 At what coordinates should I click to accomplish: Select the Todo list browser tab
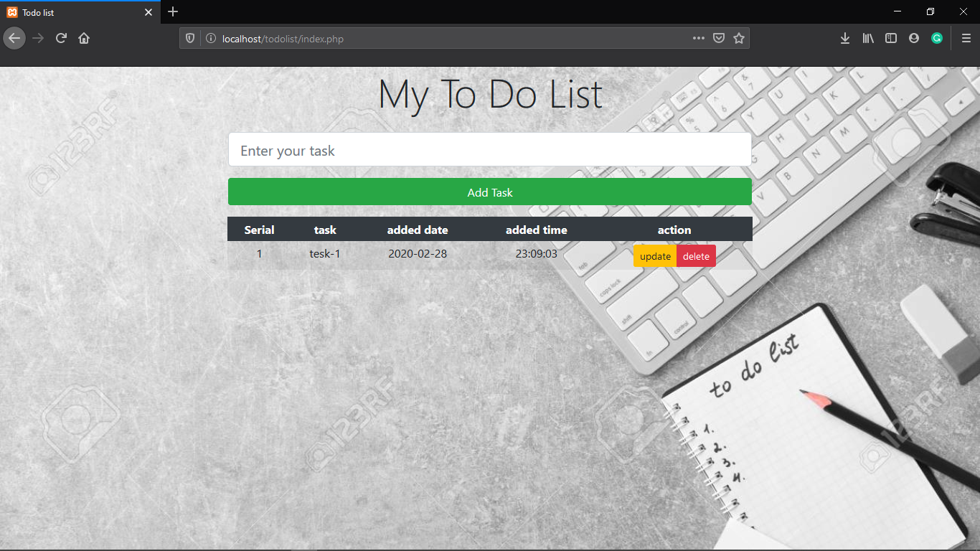coord(80,12)
